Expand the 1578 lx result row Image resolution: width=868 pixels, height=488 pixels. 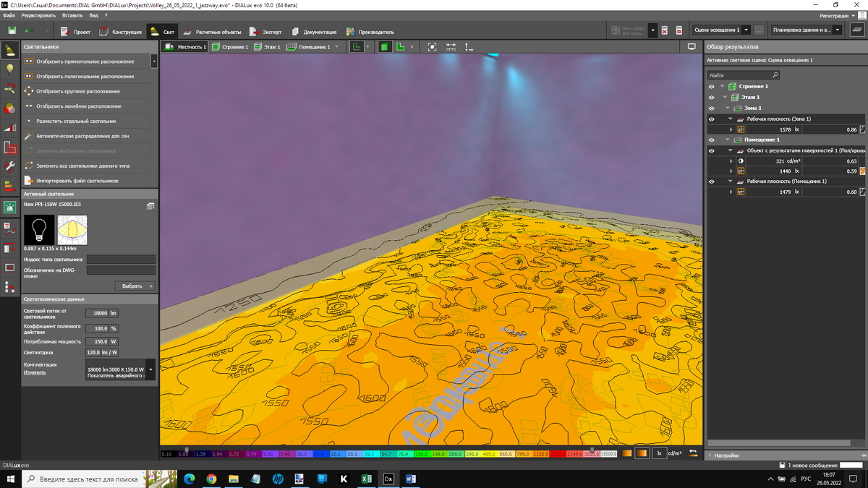(x=731, y=129)
